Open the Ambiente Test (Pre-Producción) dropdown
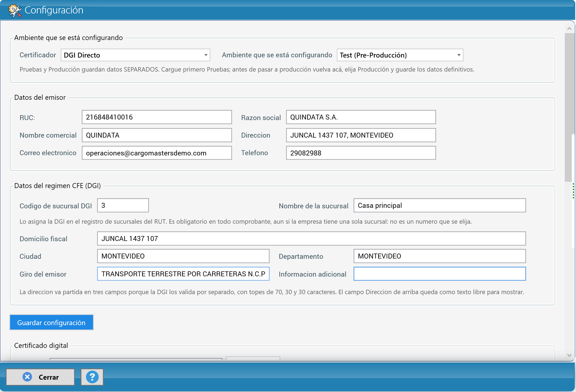Image resolution: width=576 pixels, height=392 pixels. 400,55
